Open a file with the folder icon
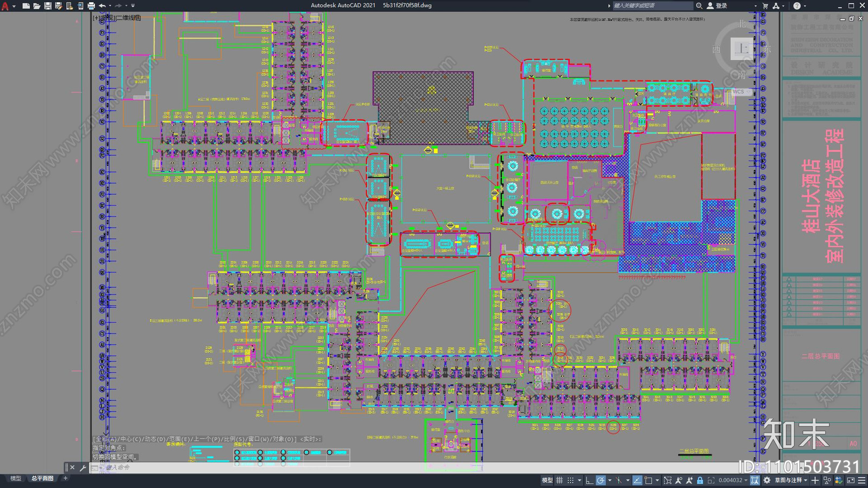Viewport: 868px width, 488px height. 36,5
